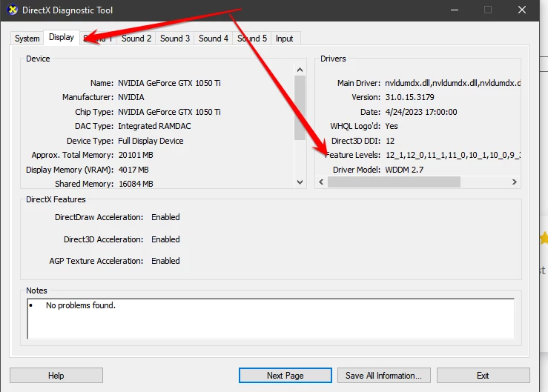Click the WHQL Logo'd value Yes

(x=392, y=126)
